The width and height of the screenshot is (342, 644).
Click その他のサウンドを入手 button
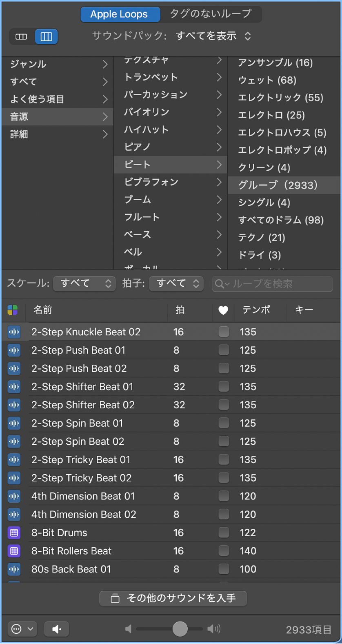click(x=173, y=598)
